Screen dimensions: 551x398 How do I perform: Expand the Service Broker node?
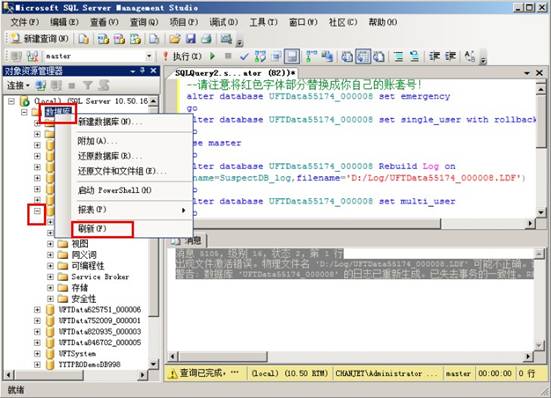(50, 277)
